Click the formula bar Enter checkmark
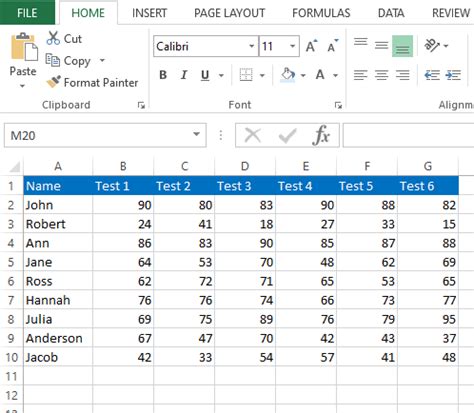Image resolution: width=474 pixels, height=413 pixels. point(287,136)
